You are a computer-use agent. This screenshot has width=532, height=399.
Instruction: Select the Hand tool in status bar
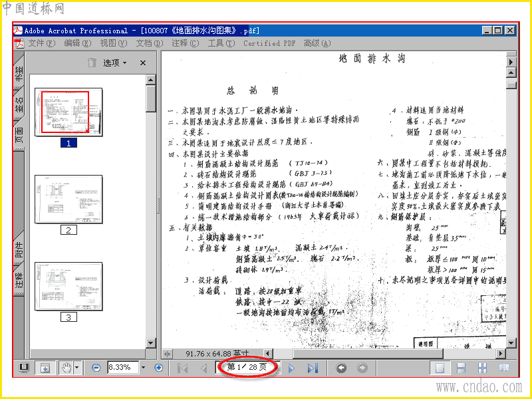[x=66, y=368]
